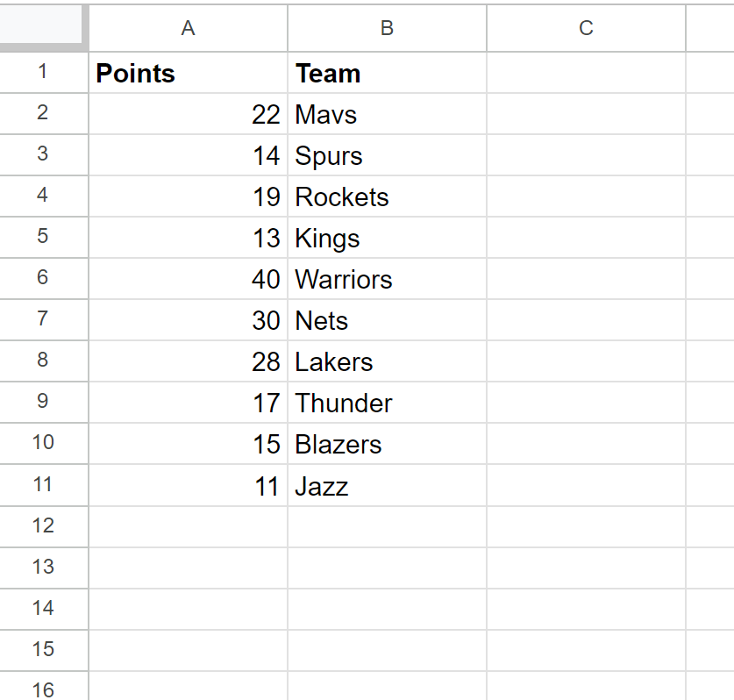Select column B header
This screenshot has height=700, width=734.
[x=386, y=28]
